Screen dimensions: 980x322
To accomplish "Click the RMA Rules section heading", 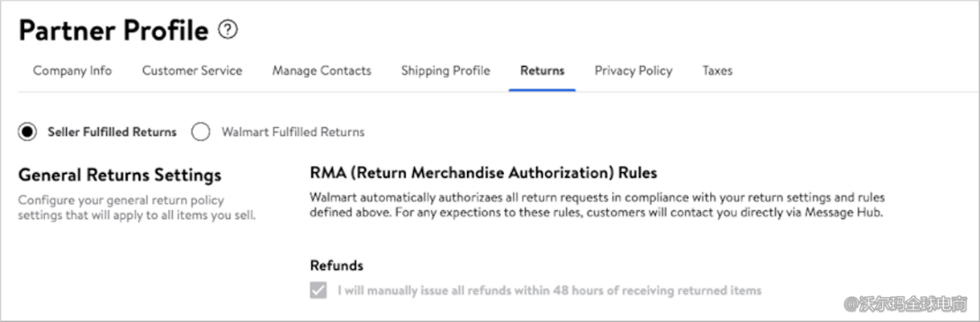I will coord(483,172).
